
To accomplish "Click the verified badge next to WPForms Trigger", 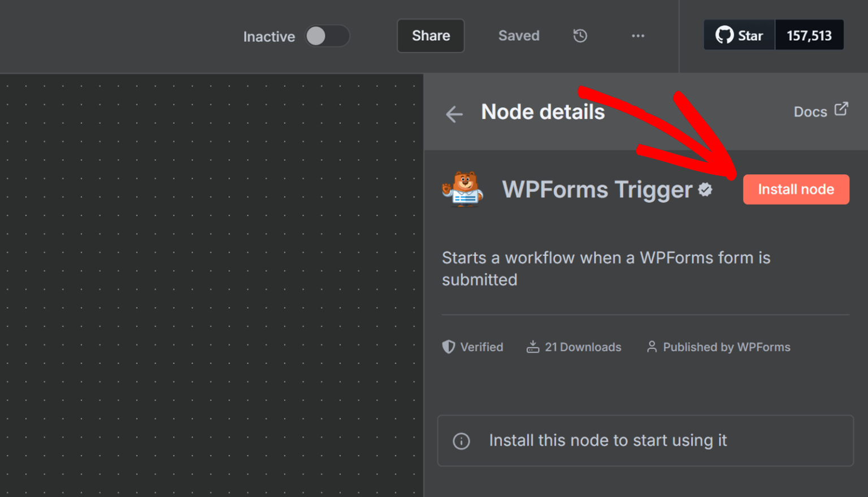I will 705,191.
